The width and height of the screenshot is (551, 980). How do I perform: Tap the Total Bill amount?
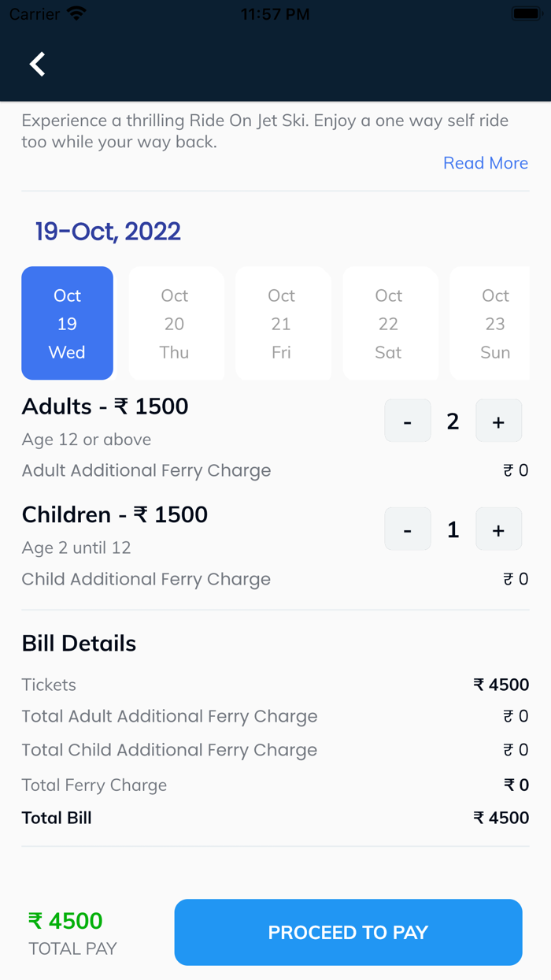(x=501, y=818)
